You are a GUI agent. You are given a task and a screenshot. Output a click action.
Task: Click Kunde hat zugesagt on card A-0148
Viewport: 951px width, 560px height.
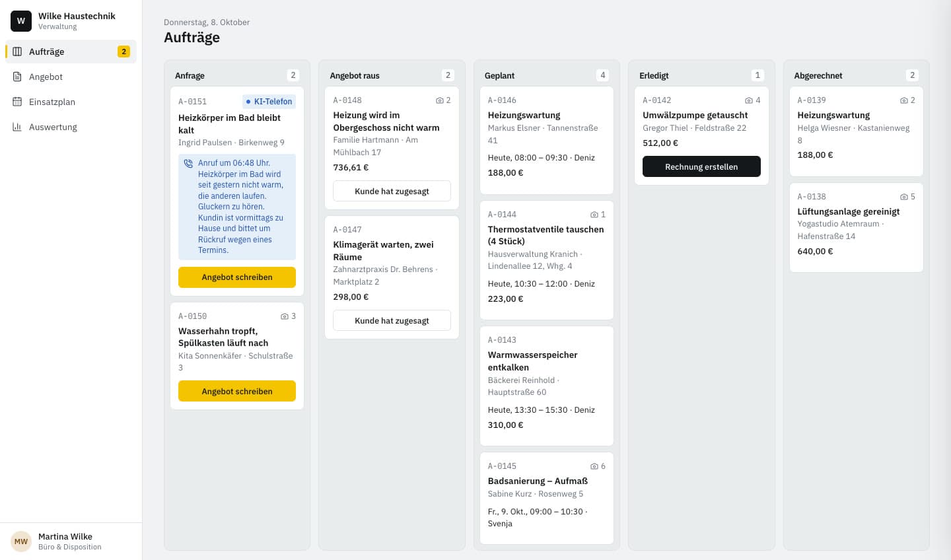[x=392, y=192]
